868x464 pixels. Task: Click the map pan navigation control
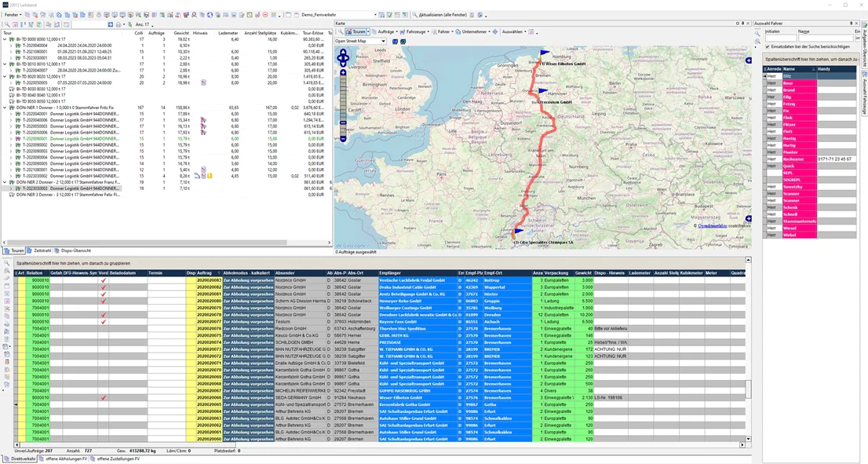[343, 58]
